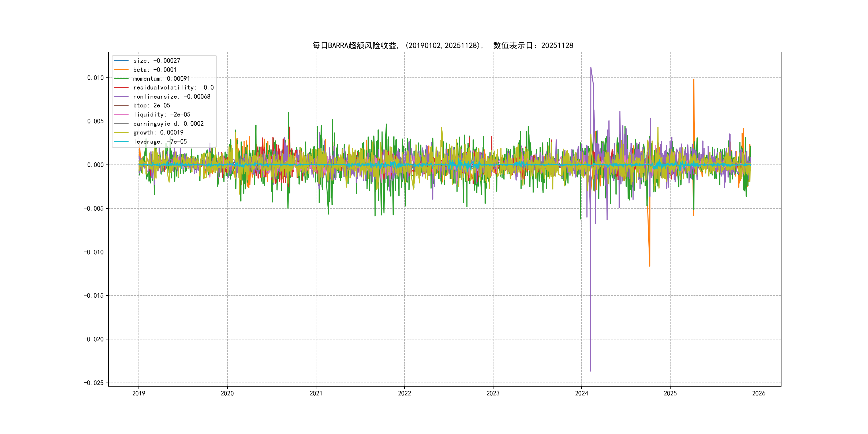This screenshot has height=434, width=868.
Task: Click the beta legend orange line swatch
Action: pos(121,70)
